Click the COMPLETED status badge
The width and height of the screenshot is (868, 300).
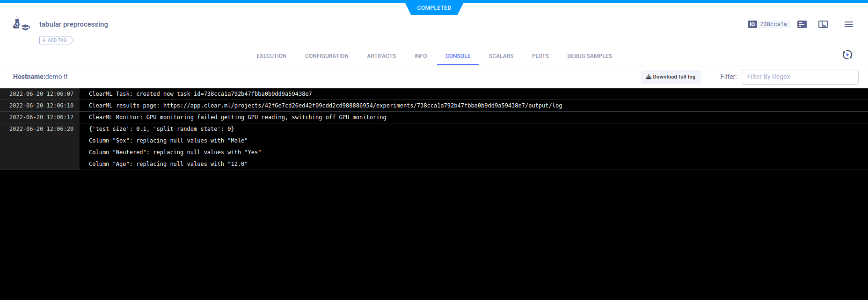tap(434, 8)
